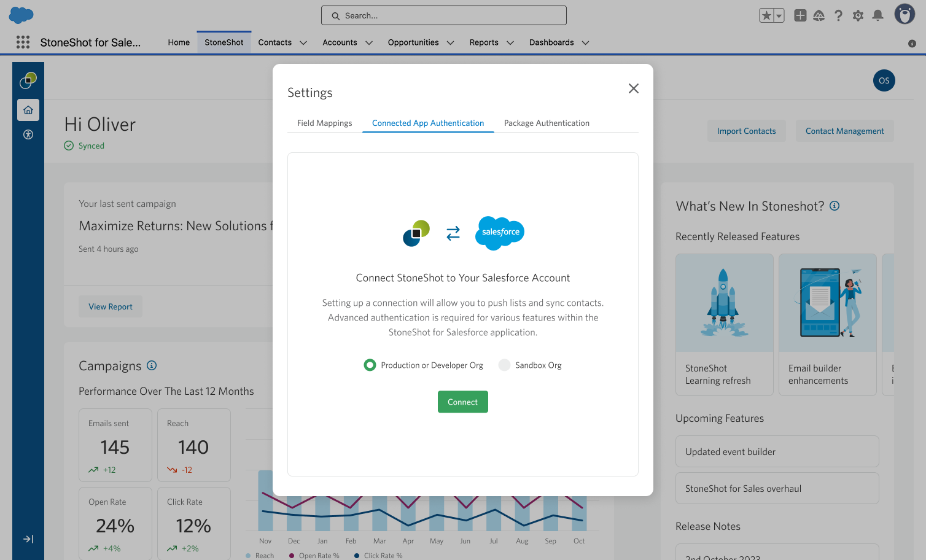Select the home icon in left sidebar
This screenshot has width=926, height=560.
[28, 110]
